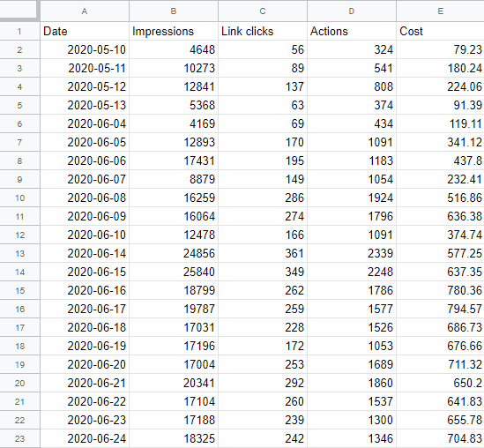
Task: Click the Actions header cell
Action: point(351,31)
